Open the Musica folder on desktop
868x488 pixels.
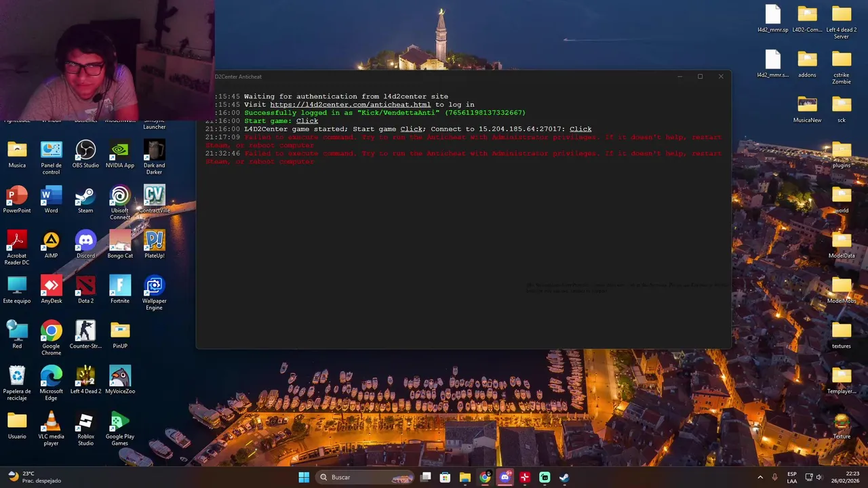(x=17, y=154)
